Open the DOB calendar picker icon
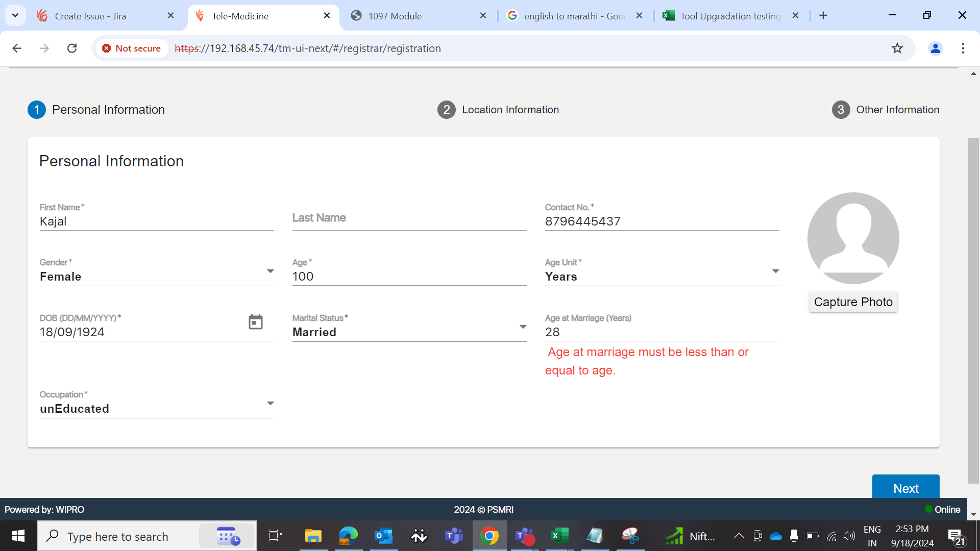This screenshot has height=551, width=980. pyautogui.click(x=255, y=322)
